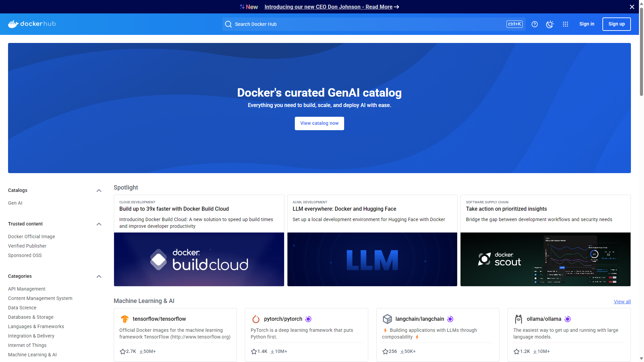The height and width of the screenshot is (362, 644).
Task: Click scrollbar down arrow
Action: (641, 359)
